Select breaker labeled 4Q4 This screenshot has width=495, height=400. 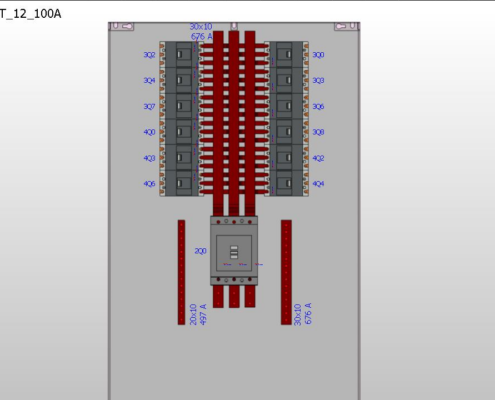pos(288,183)
